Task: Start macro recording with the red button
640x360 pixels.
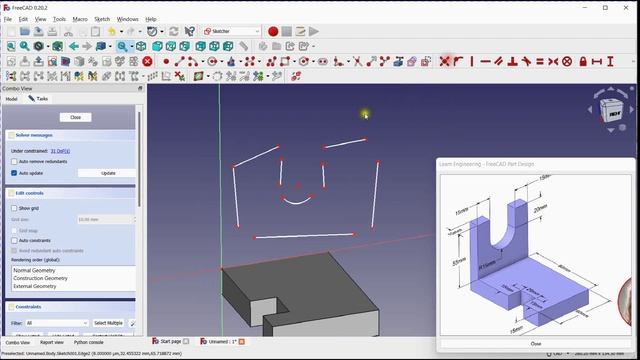Action: coord(273,31)
